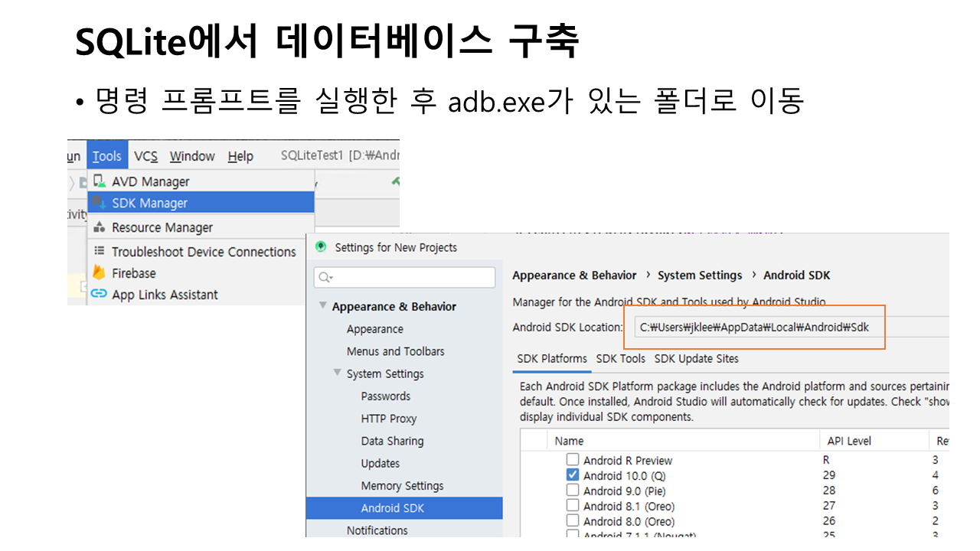Select Memory Settings in the settings tree
This screenshot has height=551, width=980.
(x=402, y=486)
